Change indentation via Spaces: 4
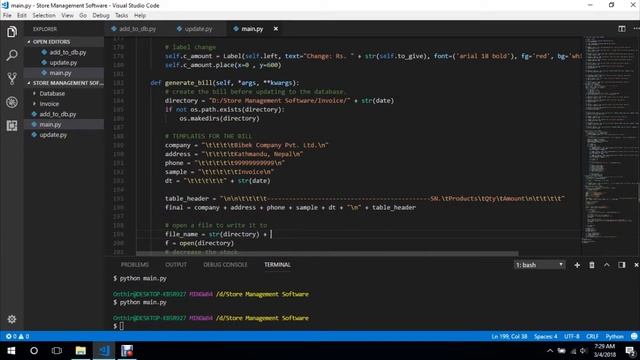This screenshot has width=640, height=360. click(545, 336)
